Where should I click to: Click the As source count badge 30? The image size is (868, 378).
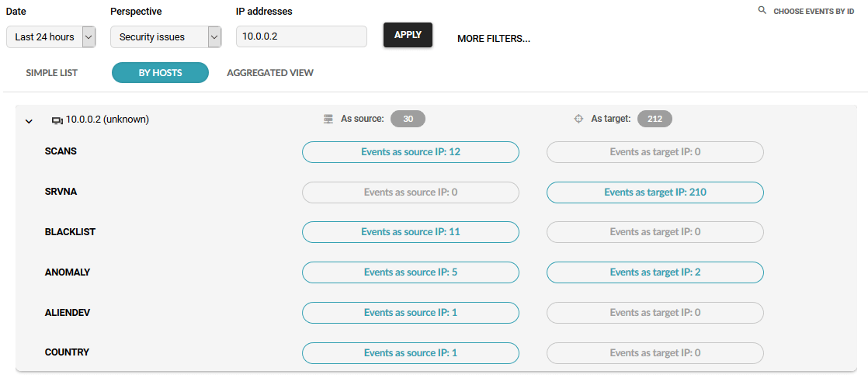[x=408, y=120]
